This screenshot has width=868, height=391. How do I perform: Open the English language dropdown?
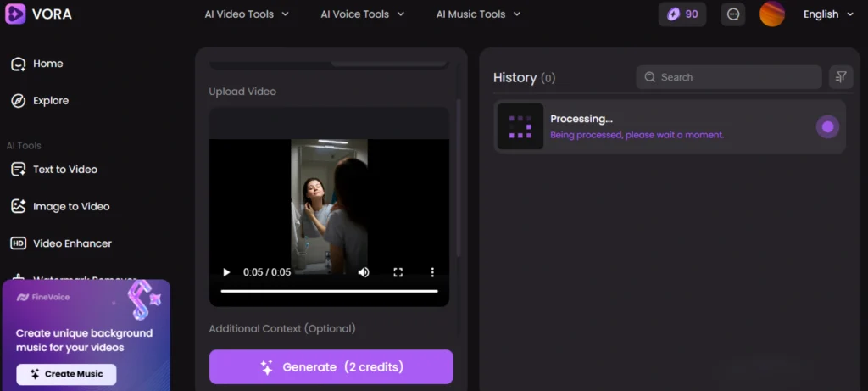click(828, 14)
